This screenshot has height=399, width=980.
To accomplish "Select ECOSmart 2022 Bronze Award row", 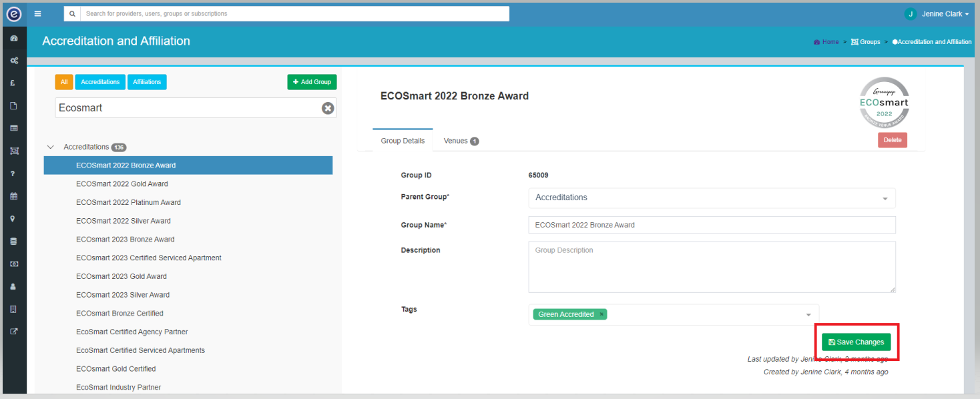I will point(188,165).
